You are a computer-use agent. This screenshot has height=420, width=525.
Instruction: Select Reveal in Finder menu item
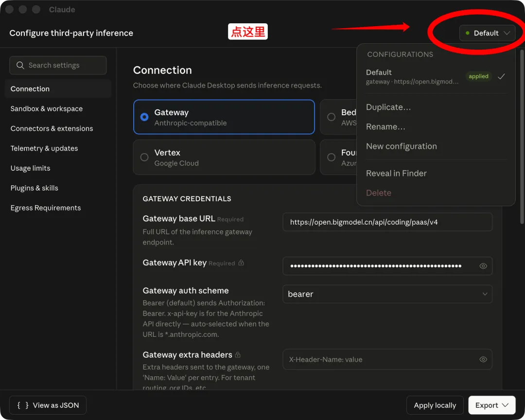tap(396, 174)
